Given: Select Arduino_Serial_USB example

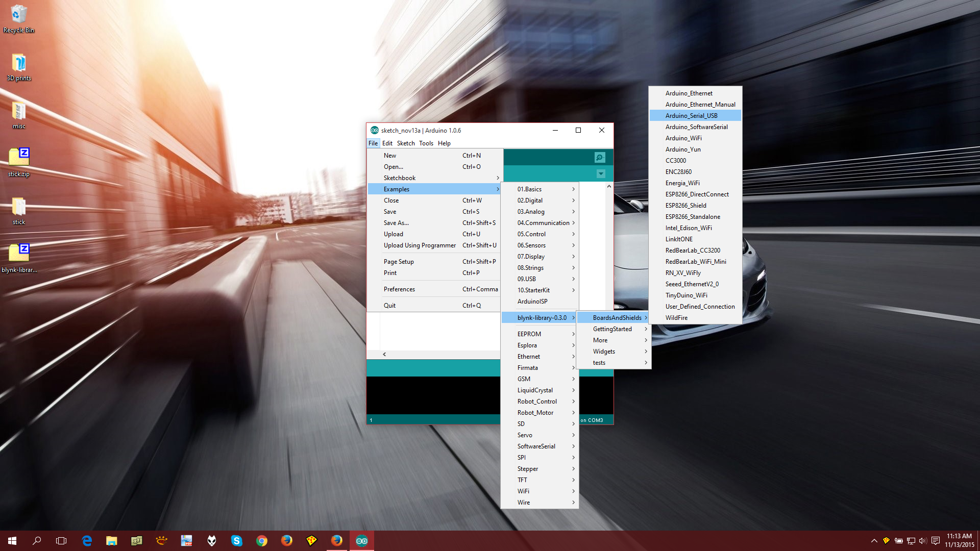Looking at the screenshot, I should 695,116.
